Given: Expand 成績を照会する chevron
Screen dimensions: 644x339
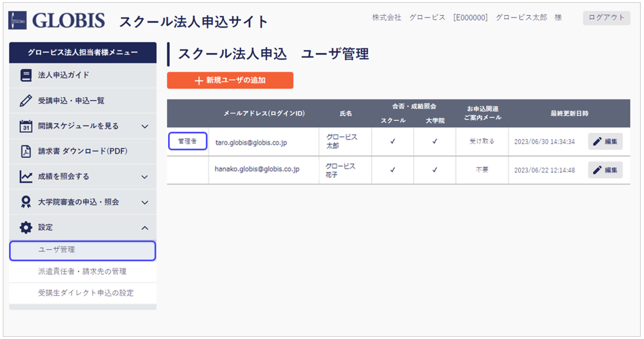Looking at the screenshot, I should point(144,177).
